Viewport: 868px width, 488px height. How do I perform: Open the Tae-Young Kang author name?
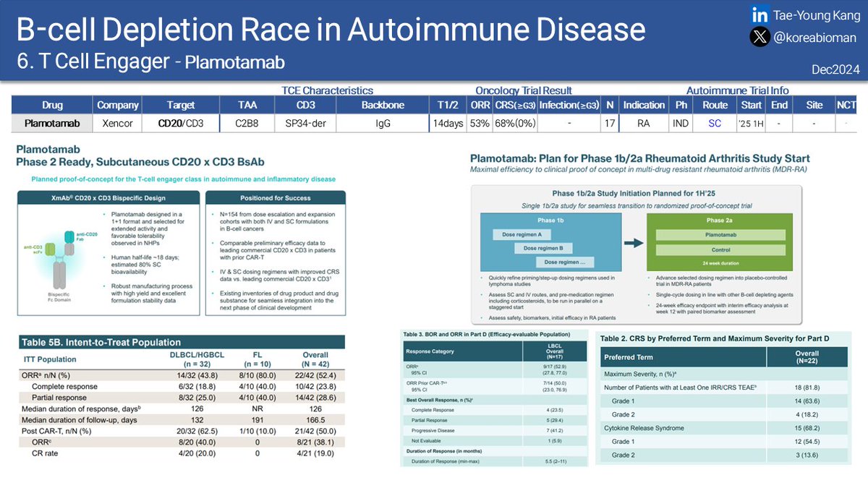click(816, 14)
